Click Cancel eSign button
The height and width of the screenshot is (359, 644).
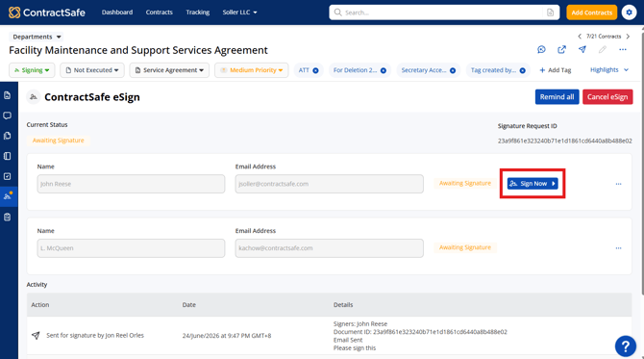coord(607,97)
